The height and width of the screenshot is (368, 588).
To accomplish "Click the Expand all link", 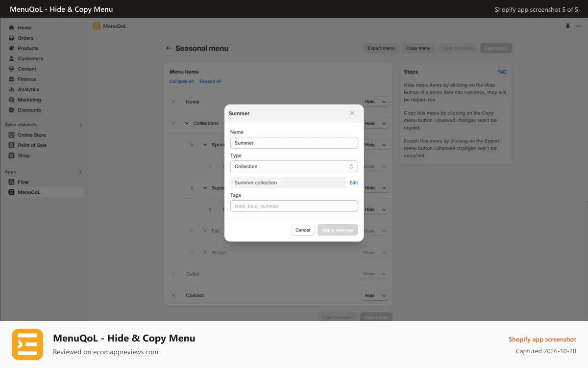I will coord(210,81).
